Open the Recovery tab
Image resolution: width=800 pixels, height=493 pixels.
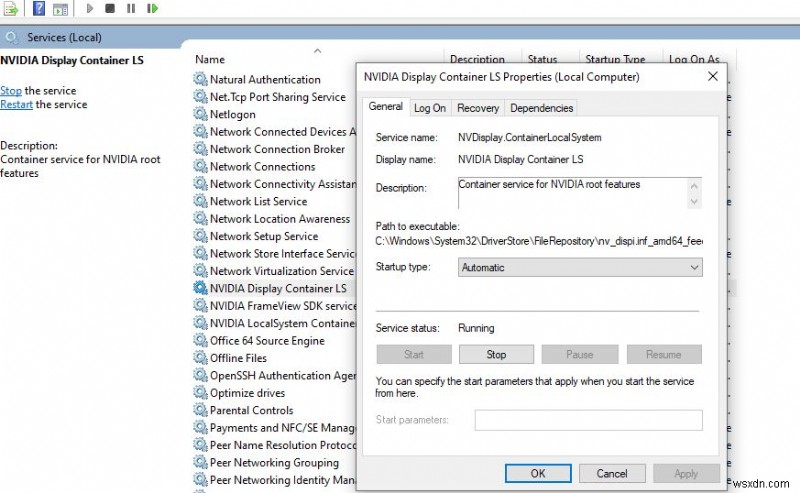tap(478, 108)
